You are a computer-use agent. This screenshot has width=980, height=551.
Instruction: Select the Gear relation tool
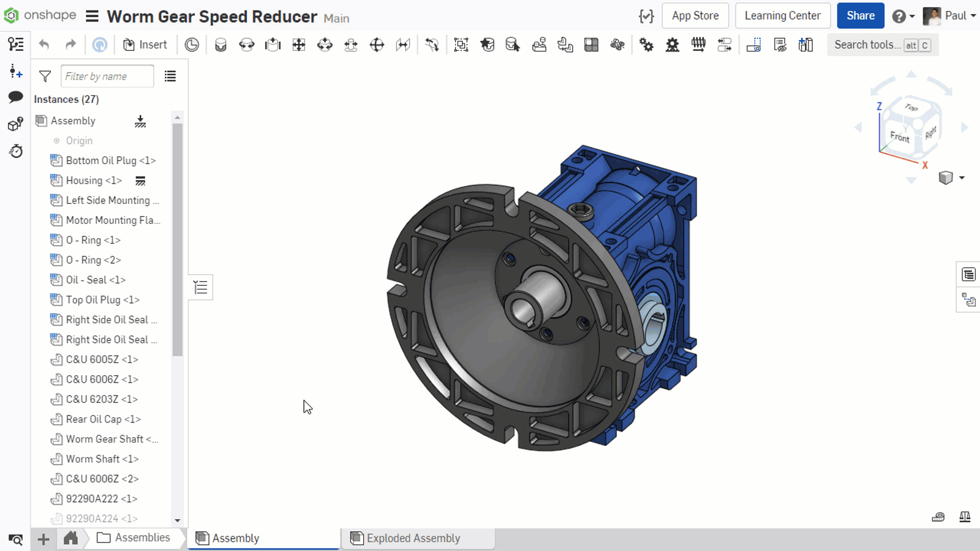[x=646, y=45]
